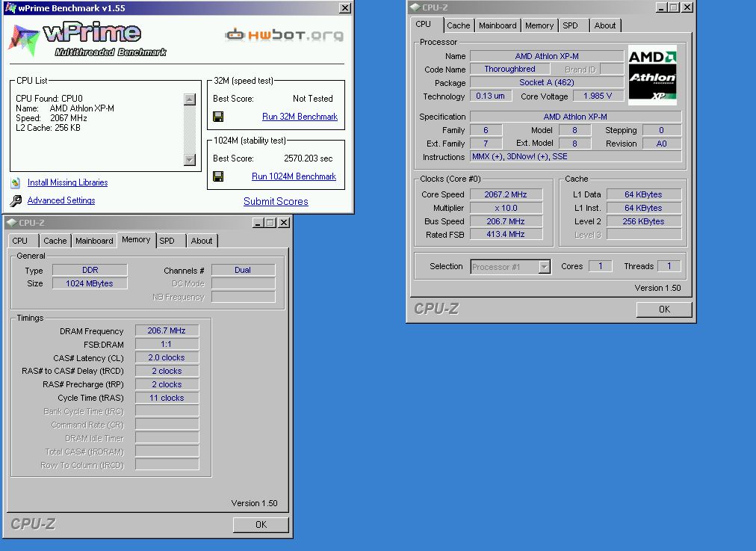Click the wPrime title bar icon
Image resolution: width=756 pixels, height=551 pixels.
click(x=10, y=7)
